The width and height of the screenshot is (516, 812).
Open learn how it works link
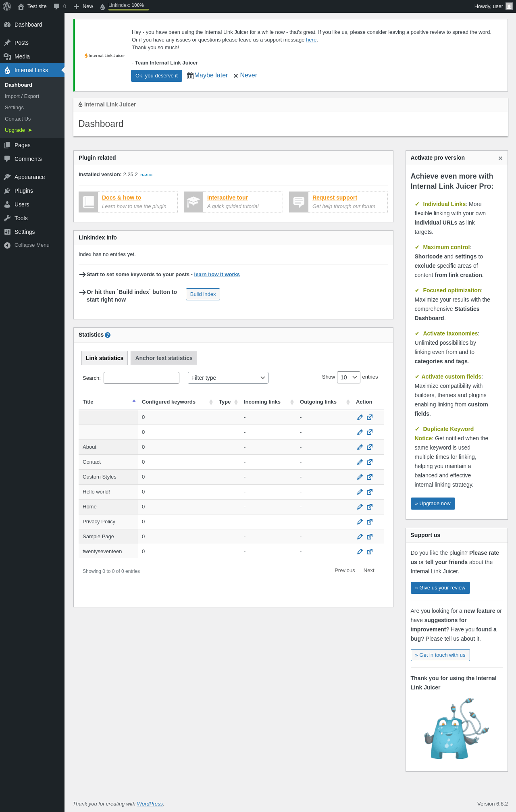coord(217,275)
